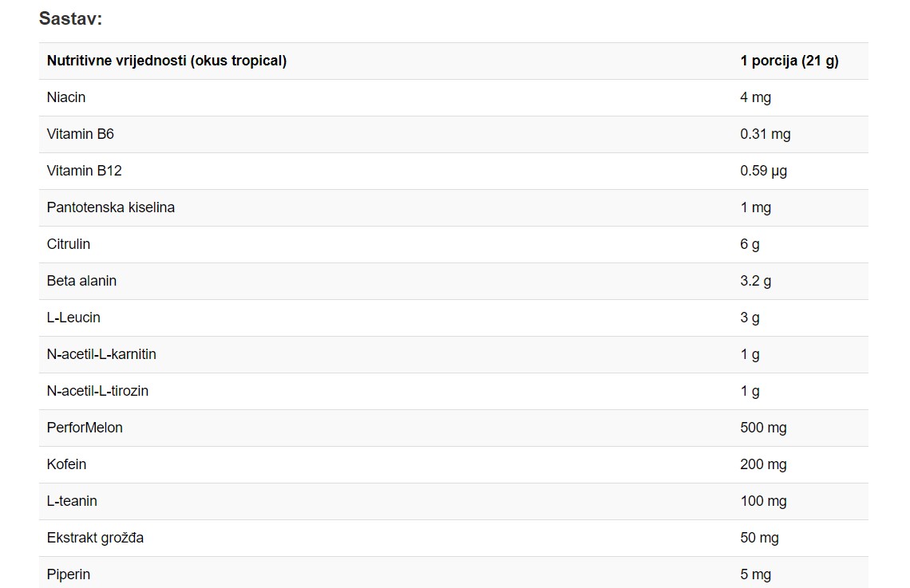Image resolution: width=910 pixels, height=588 pixels.
Task: Select the Nutritivne vrijednosti header cell
Action: click(x=167, y=61)
